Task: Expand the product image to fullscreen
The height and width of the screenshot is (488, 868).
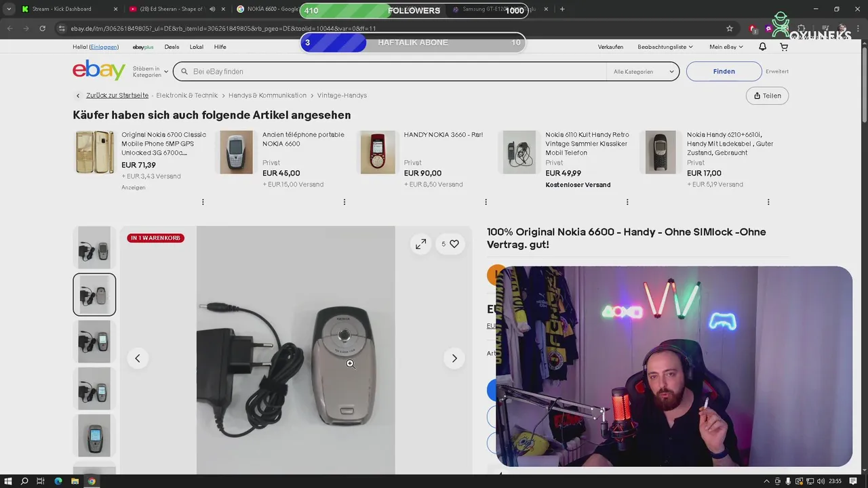Action: 421,244
